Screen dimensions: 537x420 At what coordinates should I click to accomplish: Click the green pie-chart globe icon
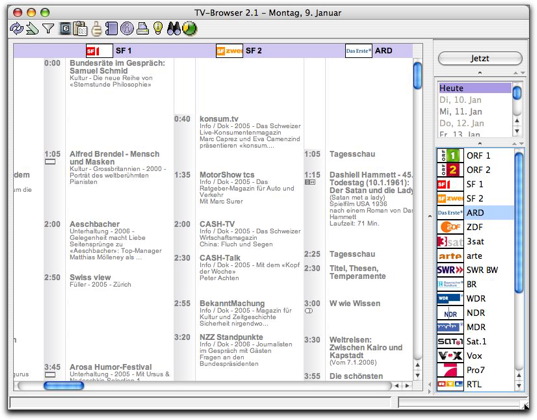[x=189, y=29]
